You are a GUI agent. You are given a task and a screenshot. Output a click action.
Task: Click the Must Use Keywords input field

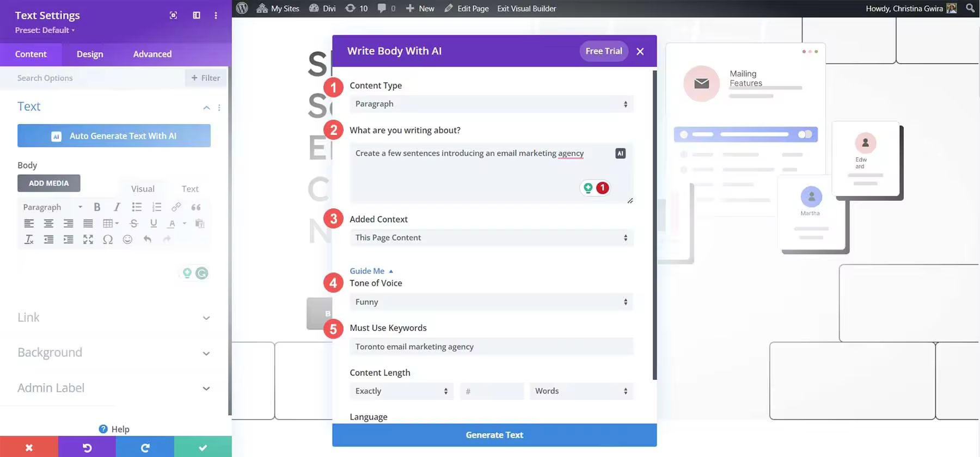click(491, 347)
